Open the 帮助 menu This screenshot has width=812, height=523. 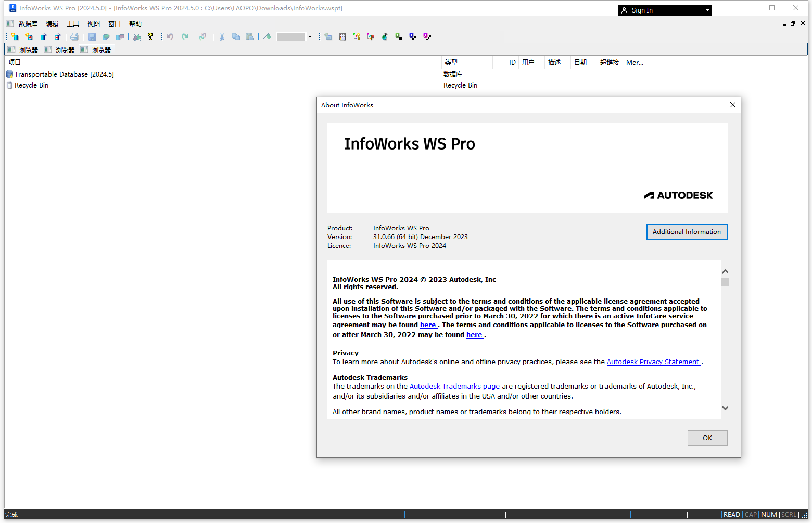[x=135, y=23]
